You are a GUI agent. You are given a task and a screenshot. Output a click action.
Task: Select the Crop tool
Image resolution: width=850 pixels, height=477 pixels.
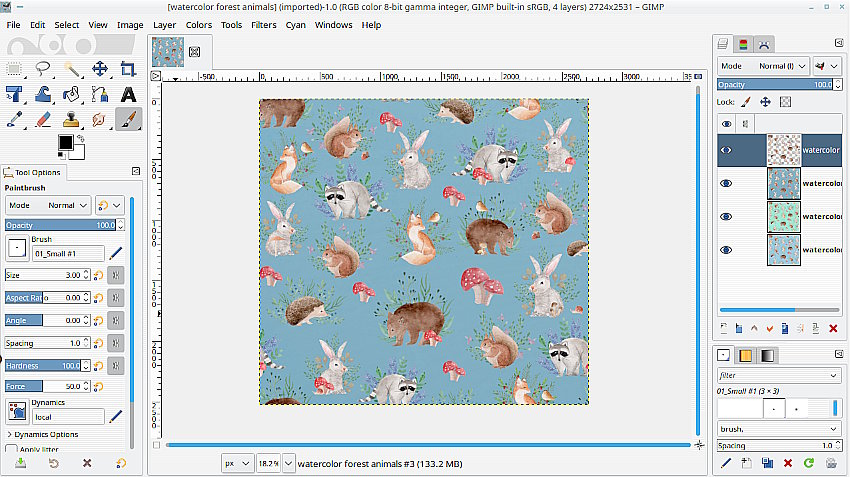click(128, 69)
